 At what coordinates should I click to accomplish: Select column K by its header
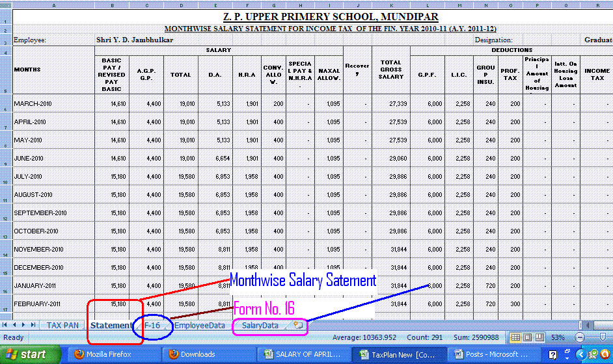click(391, 5)
